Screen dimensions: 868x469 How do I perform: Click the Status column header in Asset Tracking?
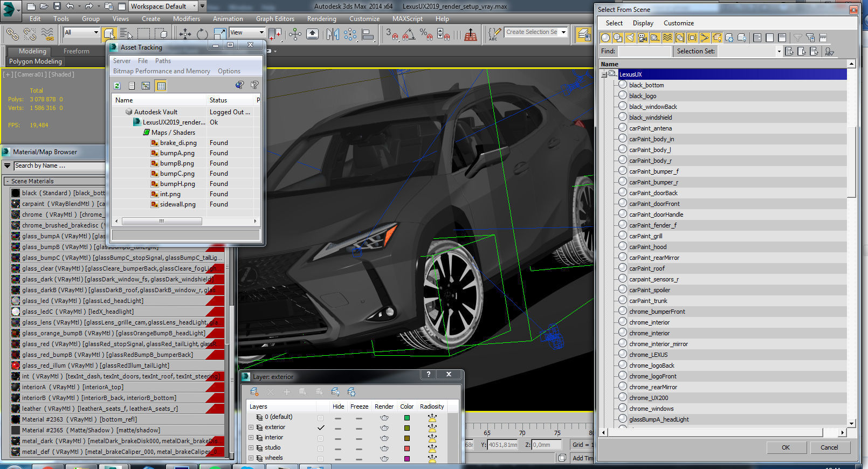coord(230,100)
